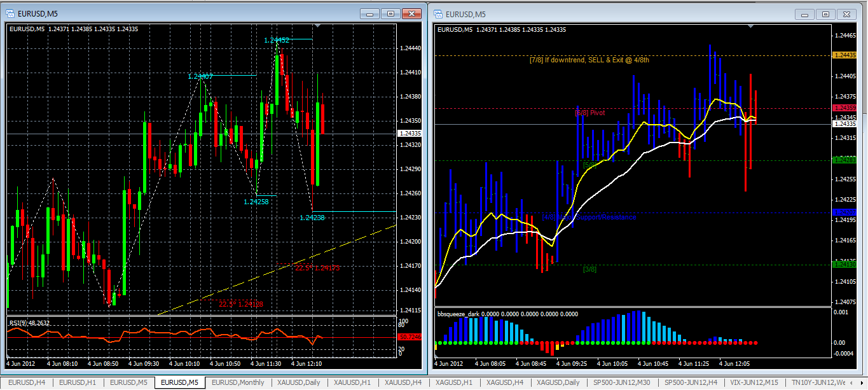Click the '4 Jun 12:10' time label in left chart
The height and width of the screenshot is (390, 868).
[x=307, y=365]
